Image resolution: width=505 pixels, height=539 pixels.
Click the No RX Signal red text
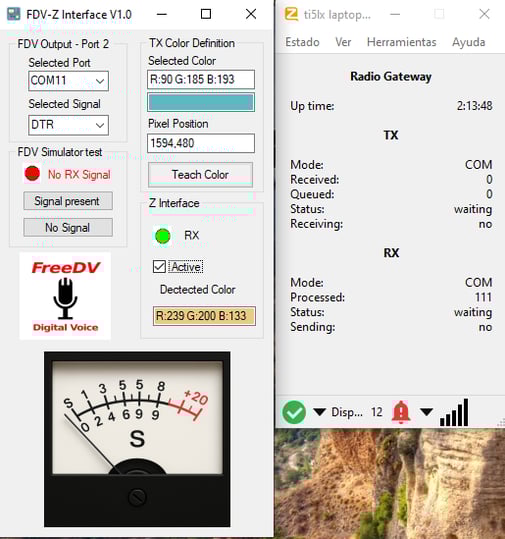(79, 175)
